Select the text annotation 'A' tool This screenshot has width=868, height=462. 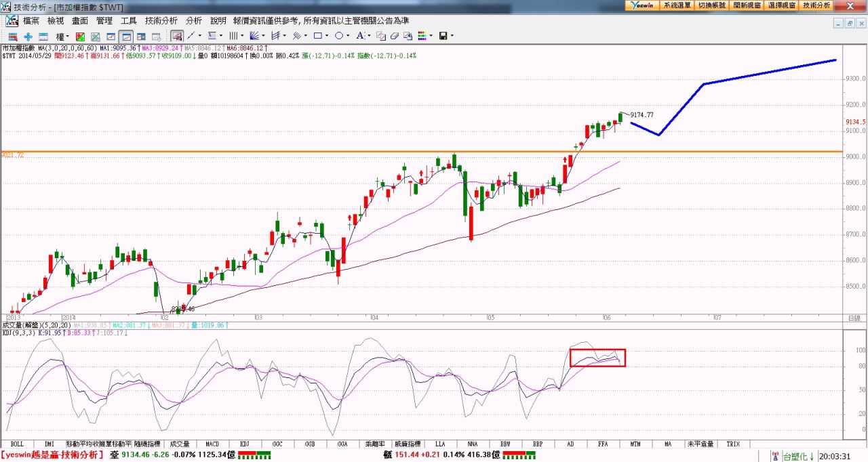[x=360, y=36]
